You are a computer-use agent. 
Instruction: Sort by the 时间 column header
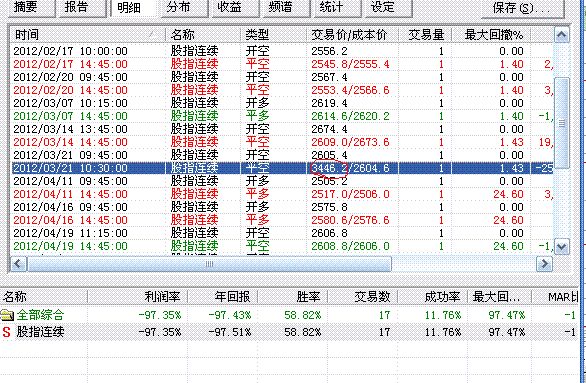(x=87, y=35)
